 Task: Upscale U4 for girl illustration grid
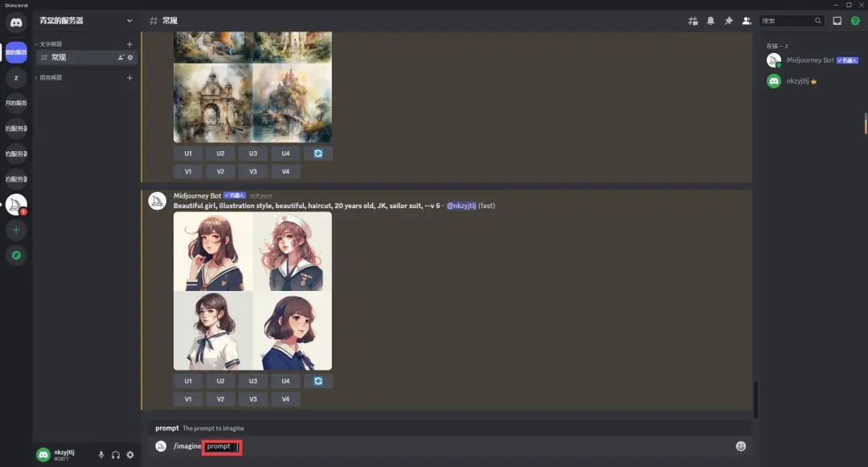(x=285, y=381)
